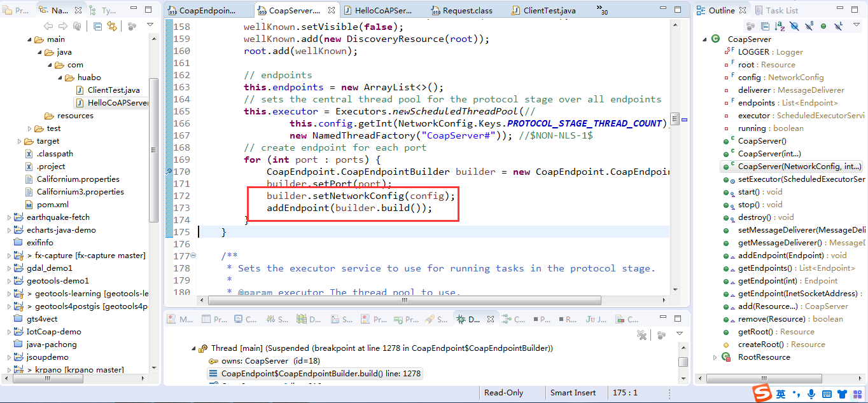Toggle alphabetical sort in Outline
This screenshot has width=868, height=403.
(780, 26)
